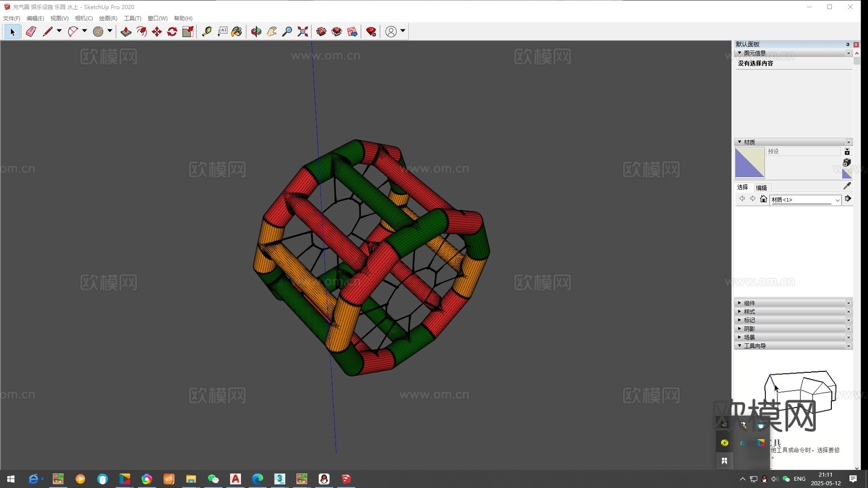
Task: Open the 文件(F) menu
Action: click(x=12, y=18)
